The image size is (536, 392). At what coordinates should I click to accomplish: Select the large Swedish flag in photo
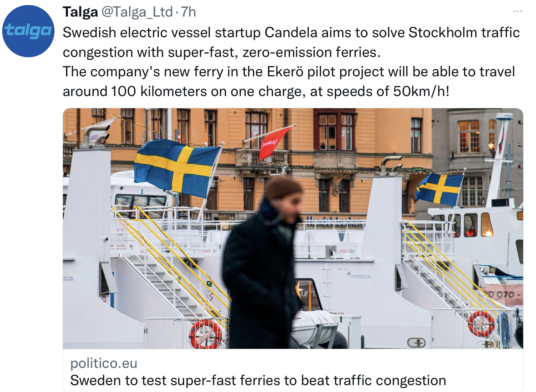click(178, 168)
